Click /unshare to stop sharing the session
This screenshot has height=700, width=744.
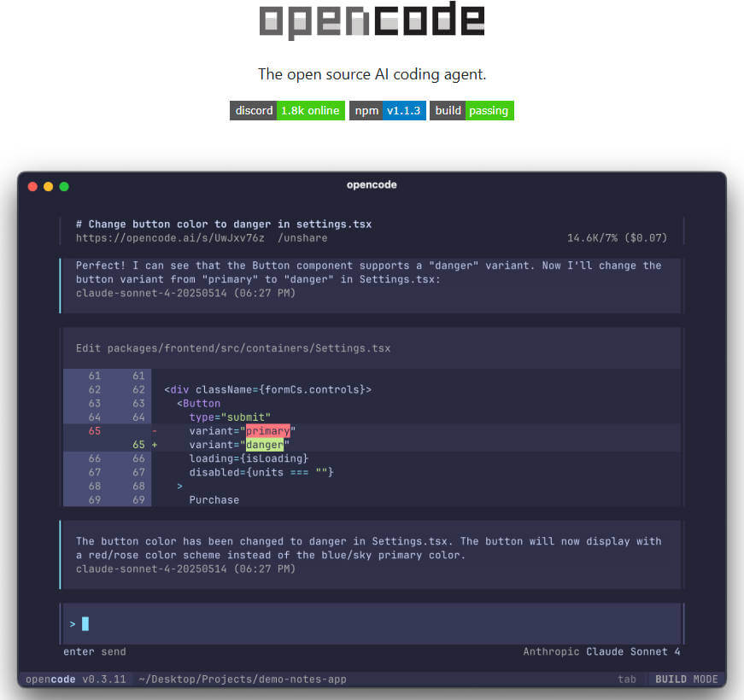point(303,238)
